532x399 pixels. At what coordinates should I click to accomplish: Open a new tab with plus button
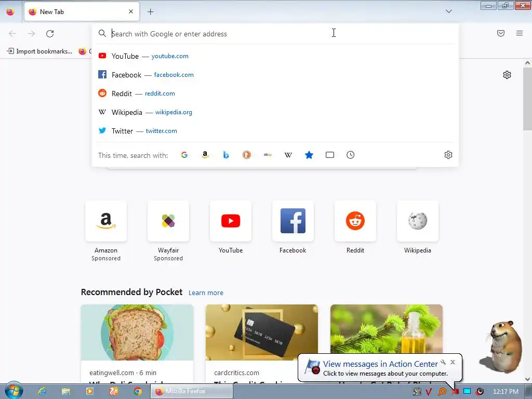point(150,11)
